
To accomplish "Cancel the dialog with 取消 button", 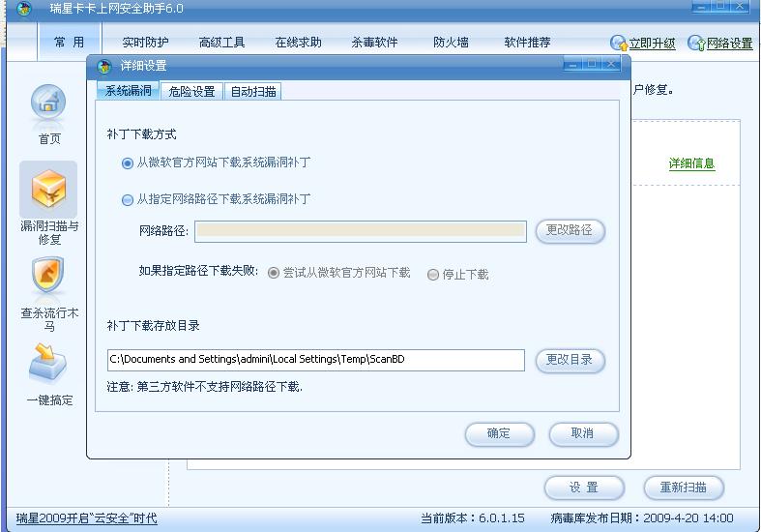I will (583, 434).
